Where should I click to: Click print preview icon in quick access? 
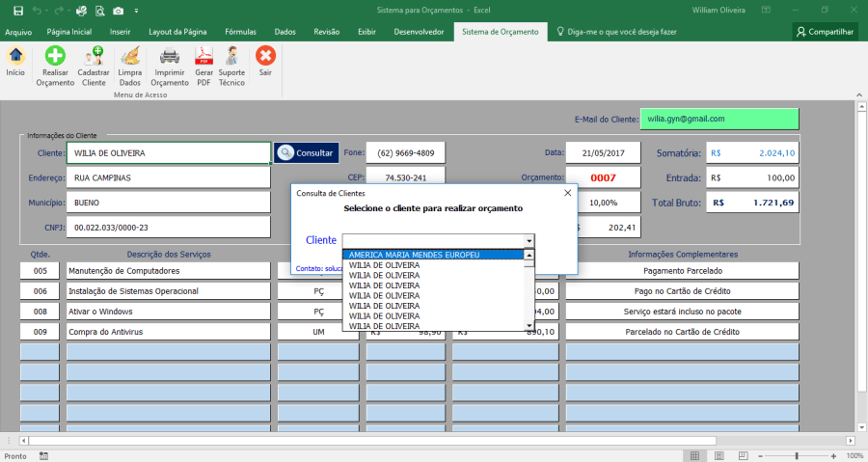pyautogui.click(x=99, y=11)
